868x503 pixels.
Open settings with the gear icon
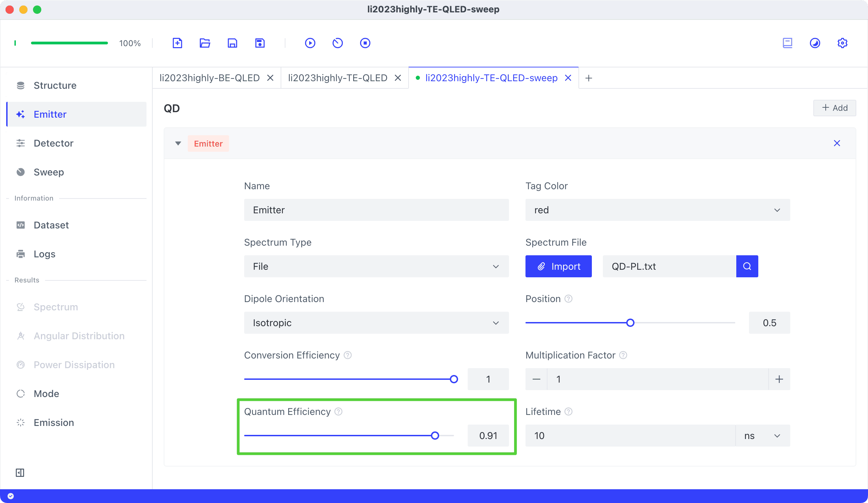[x=843, y=43]
